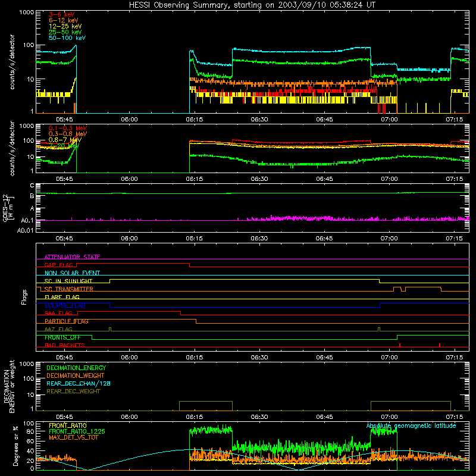This screenshot has height=476, width=476.
Task: Click the SC_TRANSMITTER flag label
Action: [x=69, y=289]
